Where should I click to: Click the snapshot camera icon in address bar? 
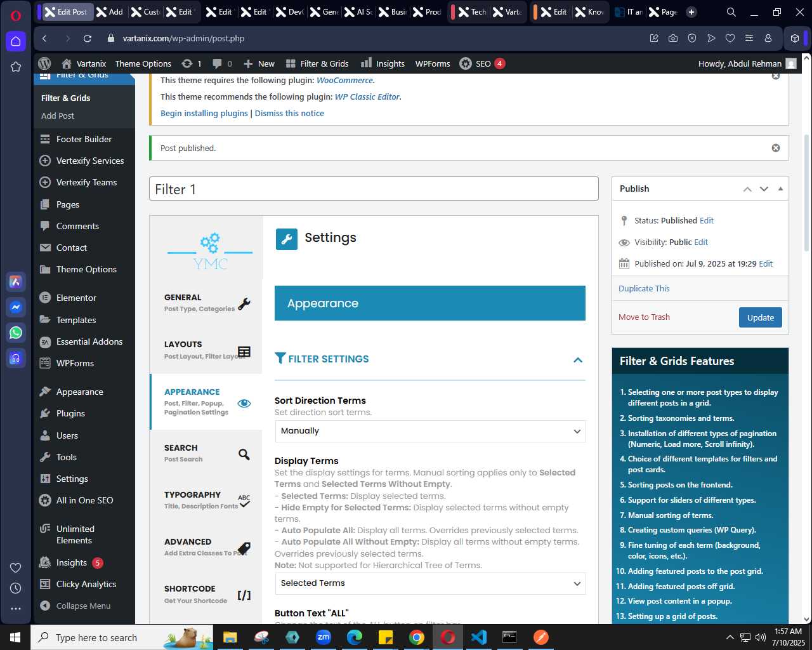(x=673, y=38)
